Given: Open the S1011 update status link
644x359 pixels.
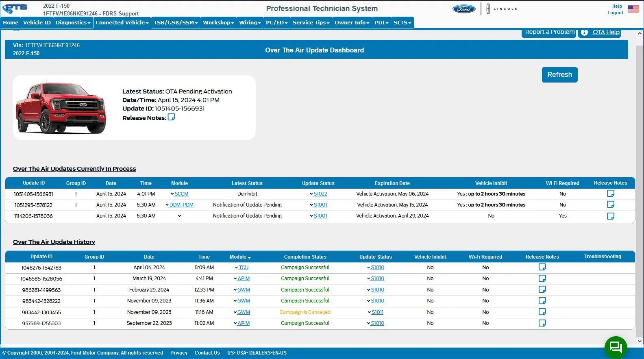Looking at the screenshot, I should (x=378, y=312).
